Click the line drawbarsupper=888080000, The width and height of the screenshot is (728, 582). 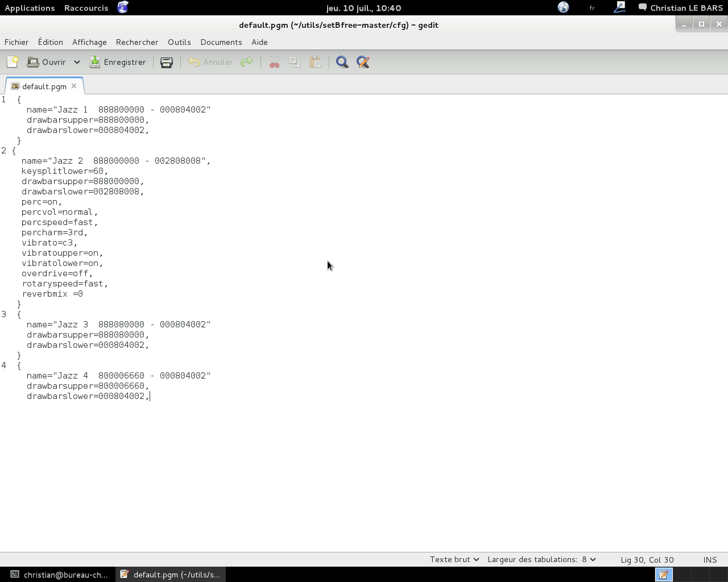[x=88, y=335]
